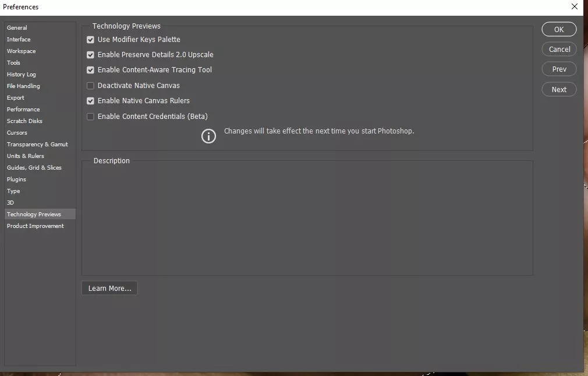This screenshot has height=376, width=588.
Task: Open the Interface preferences category
Action: (19, 40)
